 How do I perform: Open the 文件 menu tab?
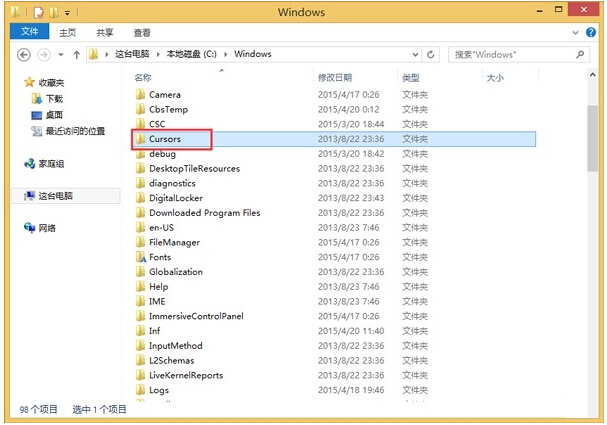point(29,31)
